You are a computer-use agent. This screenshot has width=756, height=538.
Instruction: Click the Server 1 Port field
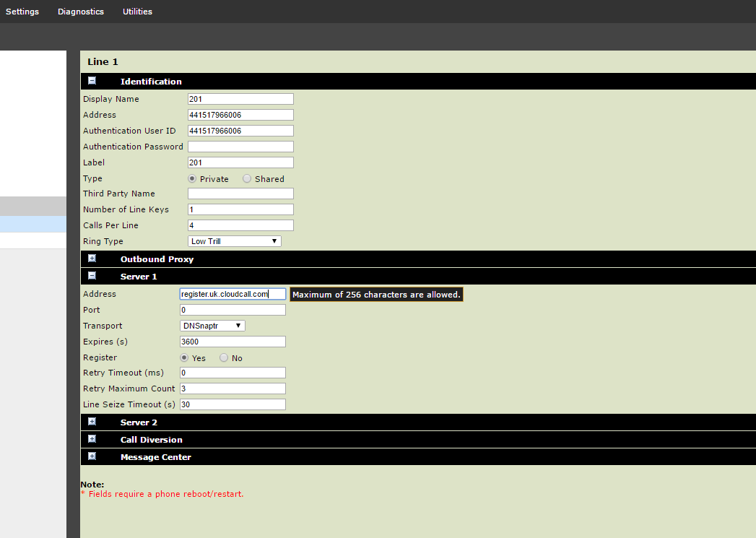click(233, 310)
